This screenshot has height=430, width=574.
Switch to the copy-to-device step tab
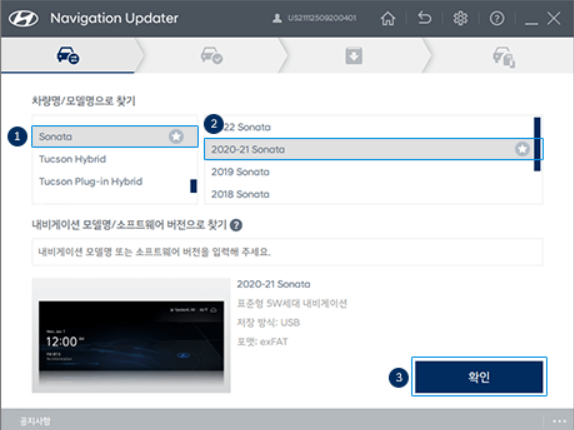tap(503, 56)
